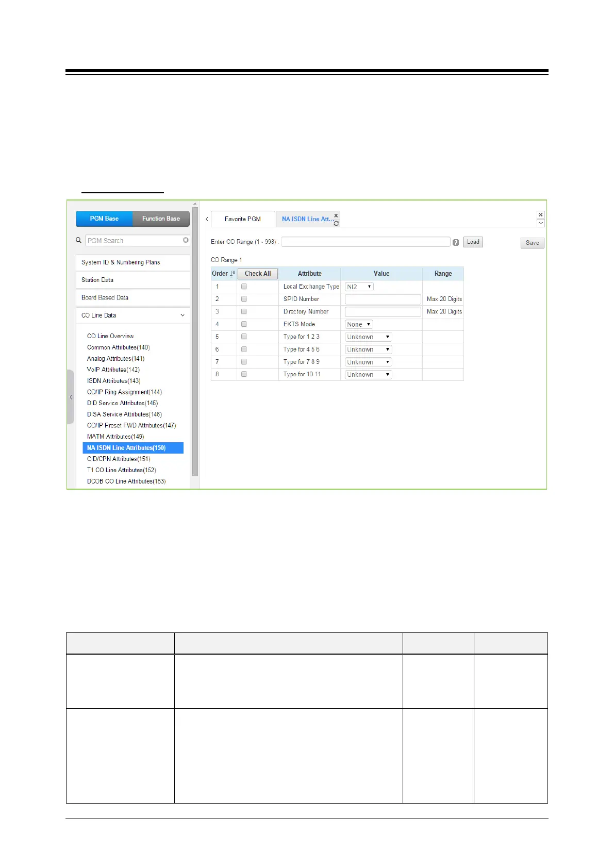Open the Local Exchange Type NI2 dropdown
The width and height of the screenshot is (614, 868).
(359, 287)
